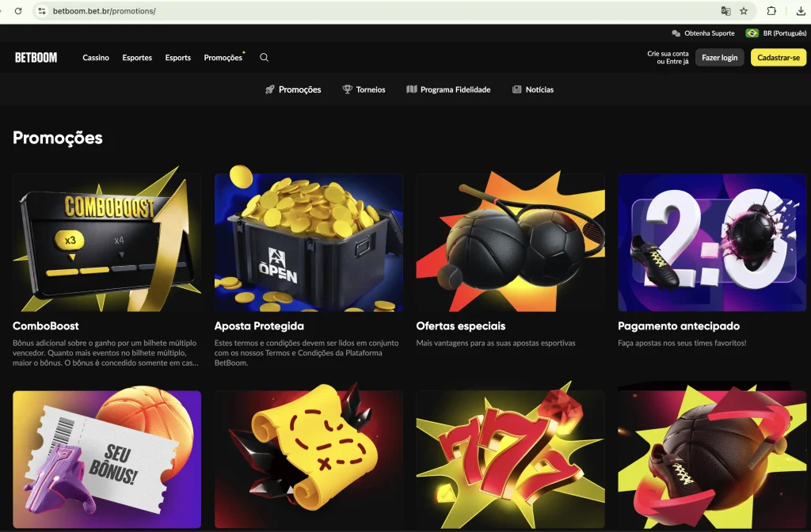Open site information icon in address bar

tap(42, 11)
